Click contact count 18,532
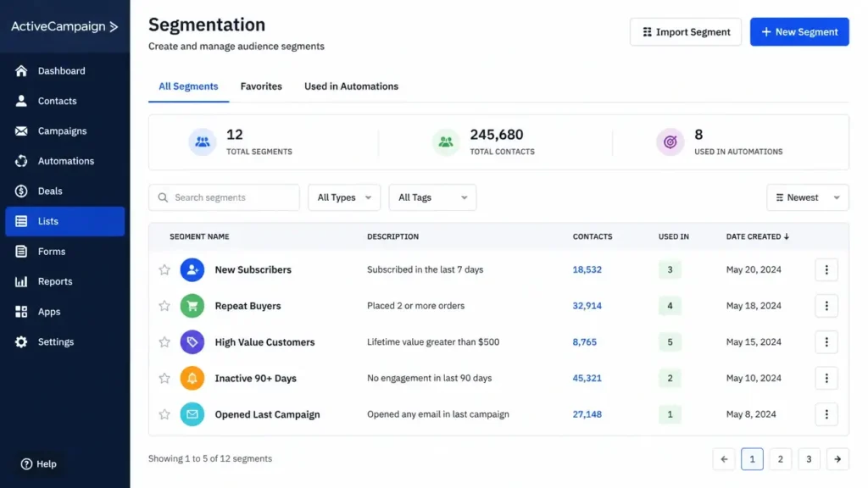The image size is (868, 488). tap(587, 269)
